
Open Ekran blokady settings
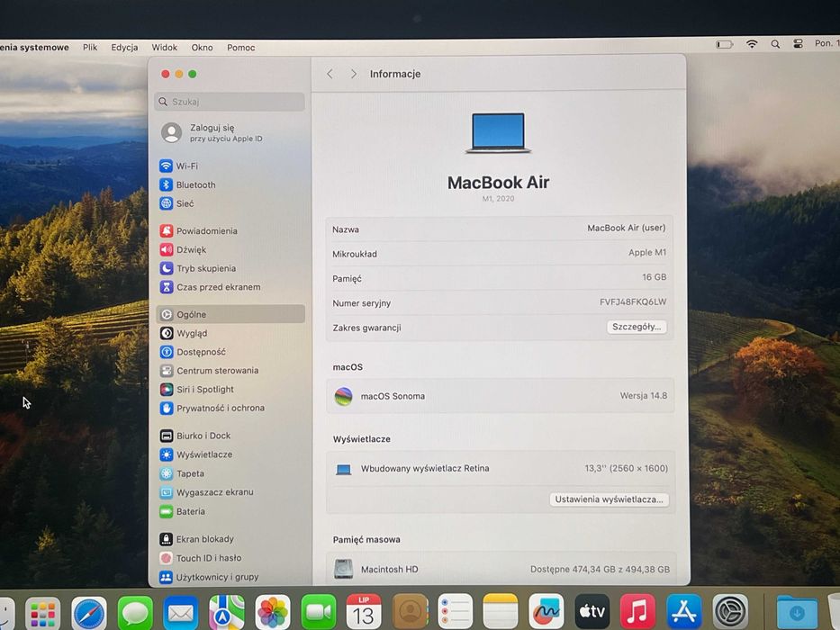[x=197, y=539]
